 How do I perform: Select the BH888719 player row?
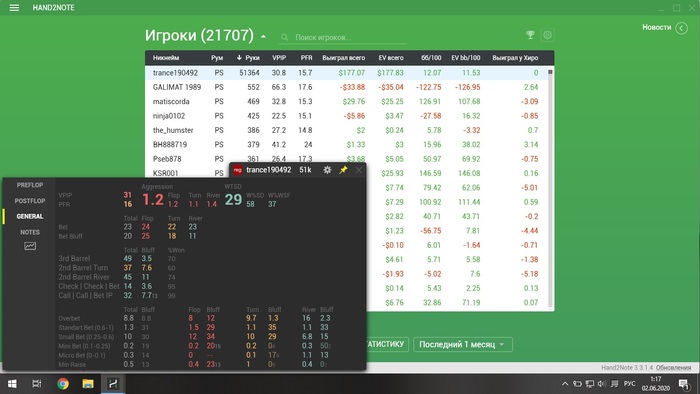tap(346, 144)
